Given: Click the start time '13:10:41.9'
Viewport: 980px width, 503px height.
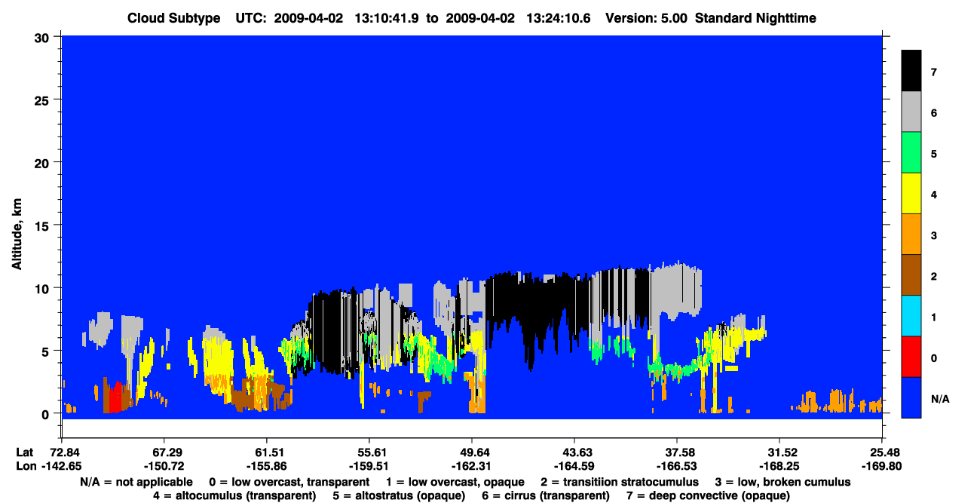Looking at the screenshot, I should (x=388, y=18).
